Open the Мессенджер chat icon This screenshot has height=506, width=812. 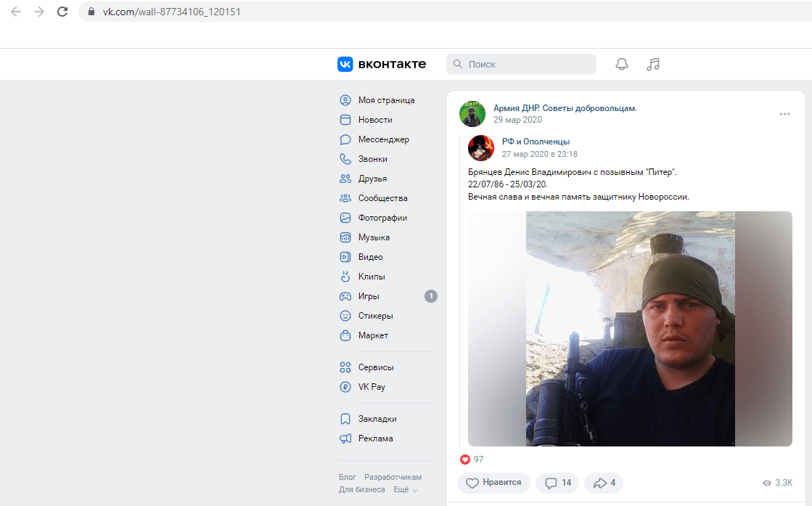tap(345, 139)
